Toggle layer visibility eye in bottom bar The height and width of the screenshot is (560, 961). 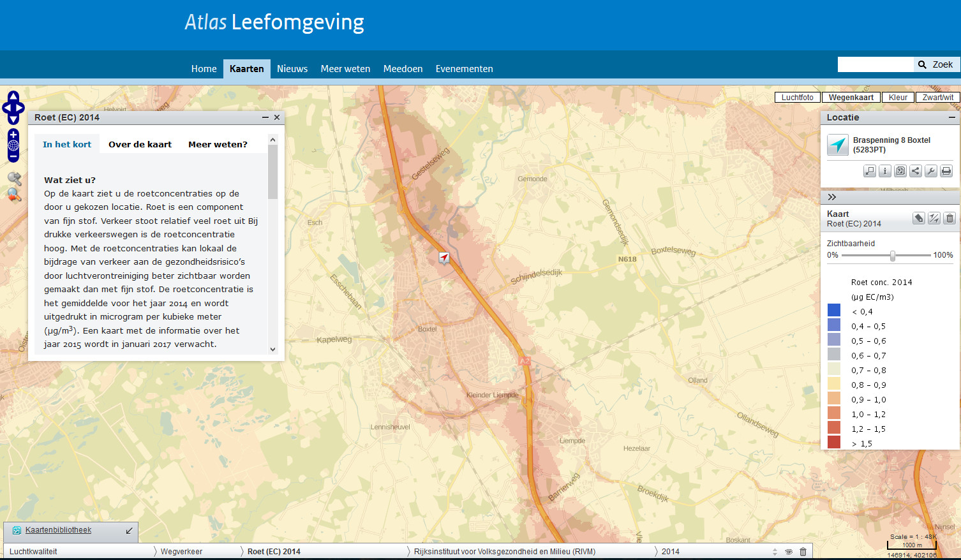coord(789,552)
